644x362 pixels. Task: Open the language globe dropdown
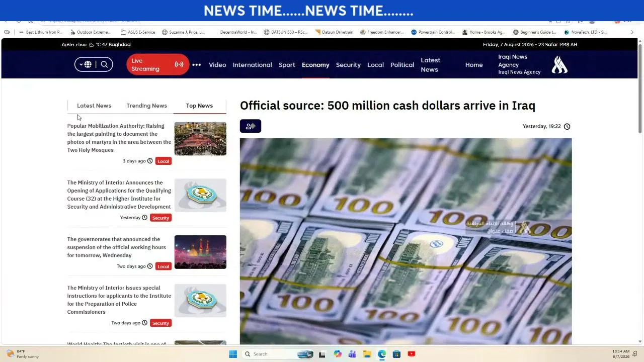coord(86,64)
